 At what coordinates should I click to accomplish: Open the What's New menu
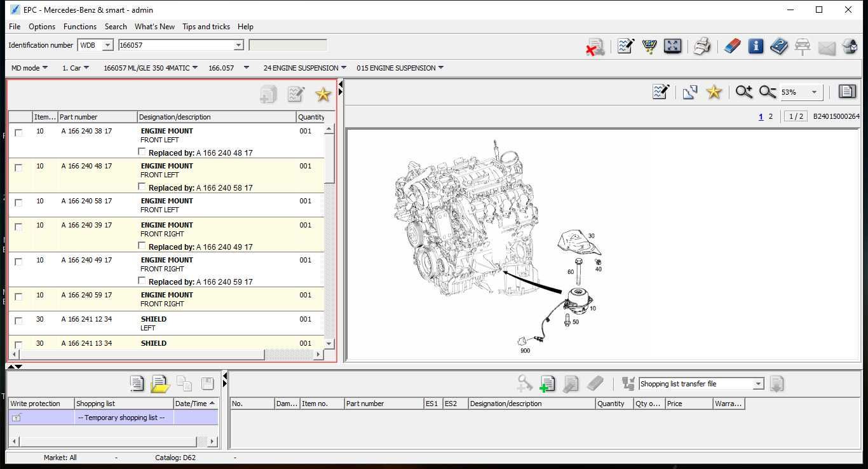point(154,27)
